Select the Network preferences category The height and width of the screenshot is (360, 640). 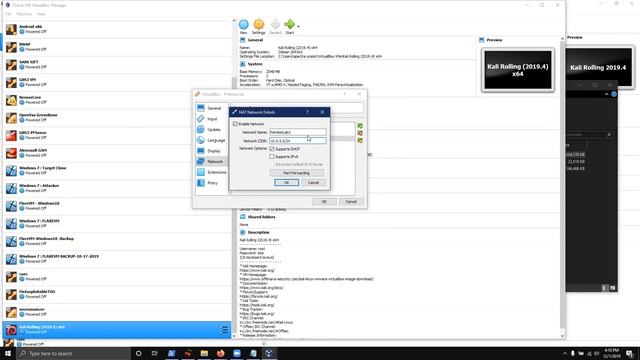[x=211, y=162]
